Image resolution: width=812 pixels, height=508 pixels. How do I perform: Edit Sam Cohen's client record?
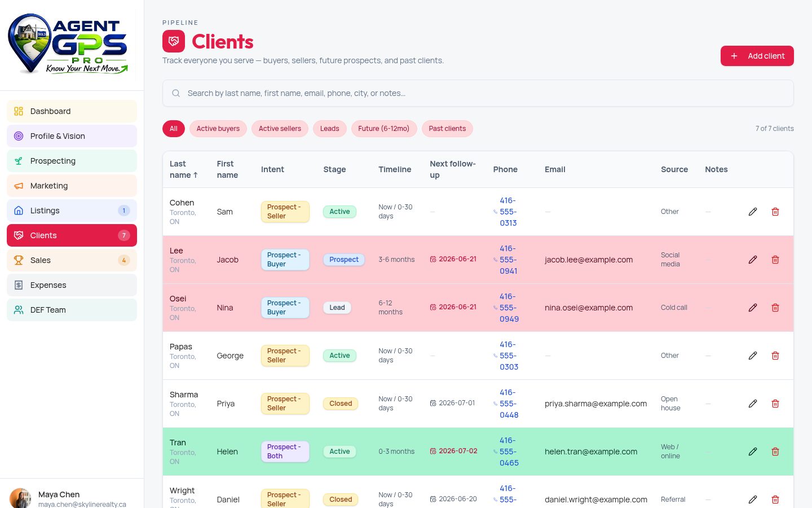click(x=753, y=212)
